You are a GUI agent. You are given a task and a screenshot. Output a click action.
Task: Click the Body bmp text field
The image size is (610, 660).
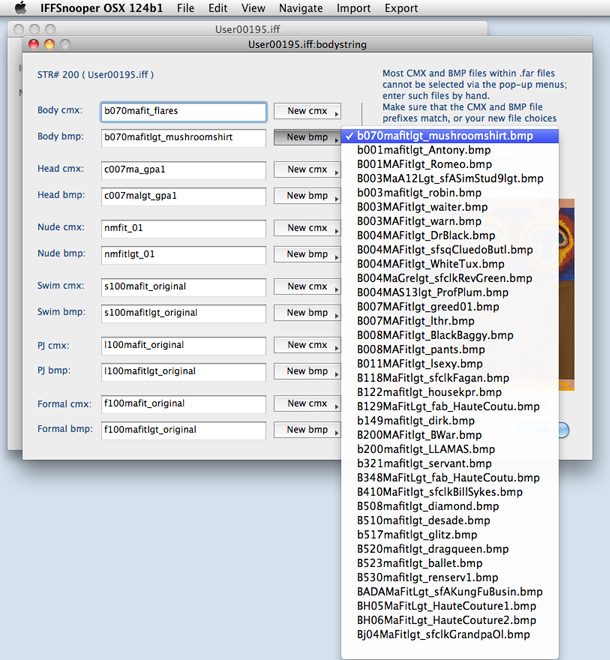(184, 138)
